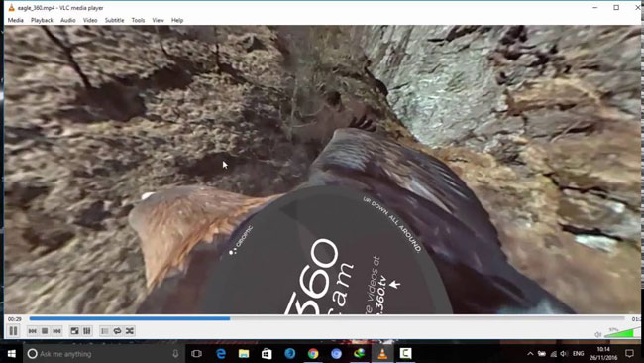Open the Playback menu
The height and width of the screenshot is (363, 644).
[x=42, y=20]
